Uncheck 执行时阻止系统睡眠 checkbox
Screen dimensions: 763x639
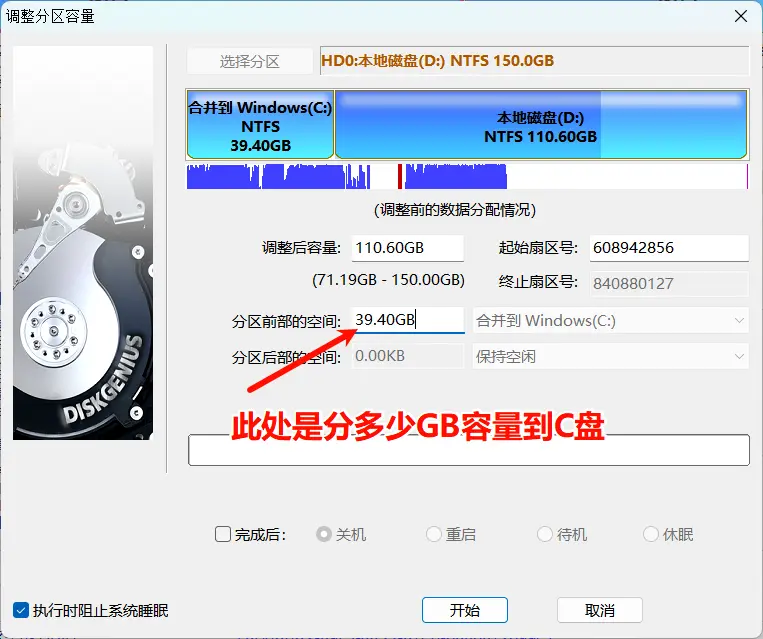click(21, 610)
